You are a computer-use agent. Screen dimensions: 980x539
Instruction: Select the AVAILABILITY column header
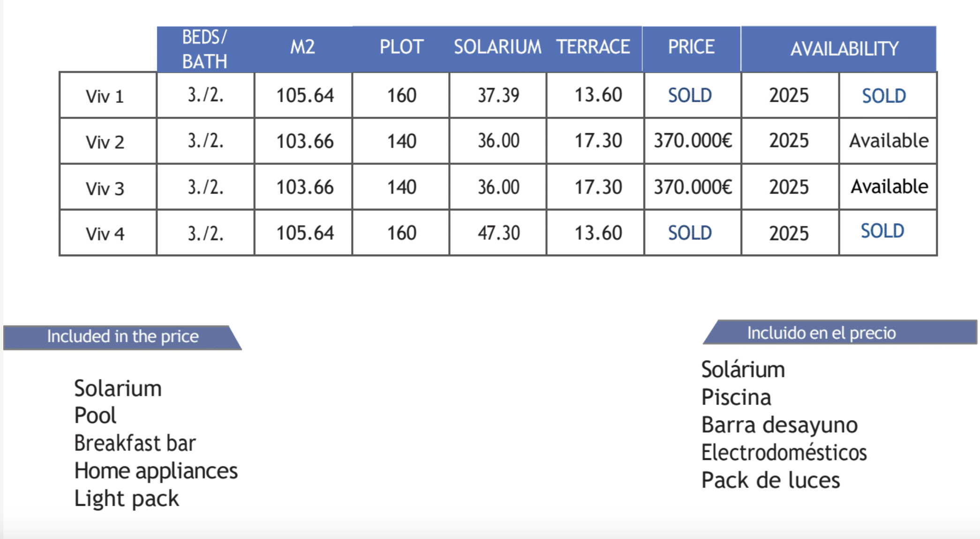pos(844,49)
